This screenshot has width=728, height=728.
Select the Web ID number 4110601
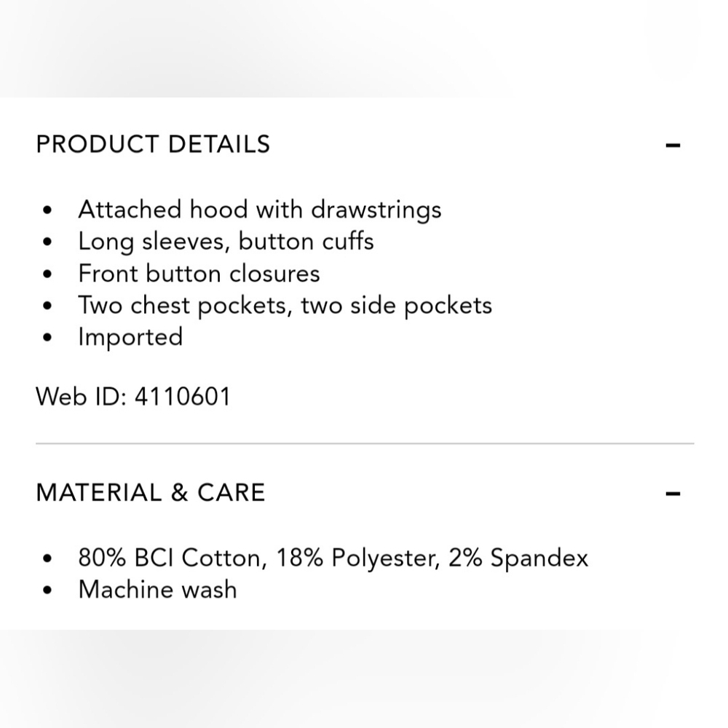[182, 397]
